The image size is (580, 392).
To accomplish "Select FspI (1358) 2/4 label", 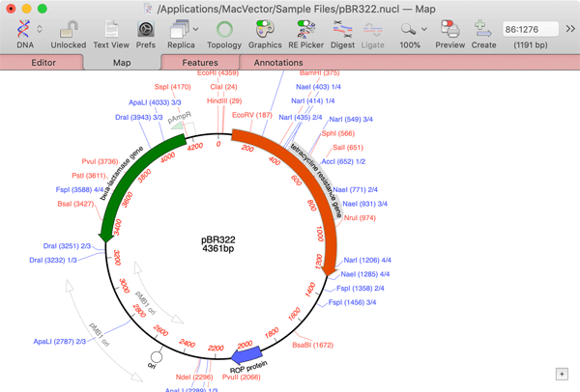I will tap(361, 288).
